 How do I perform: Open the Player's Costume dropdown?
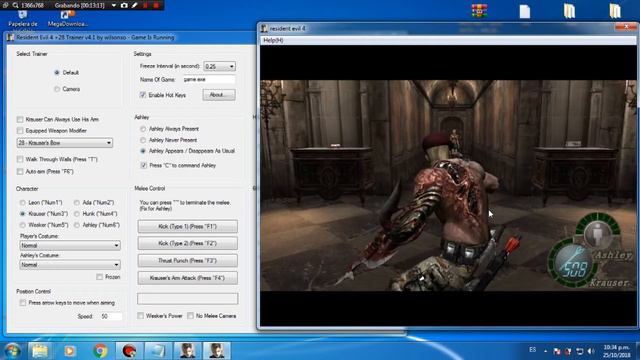(x=70, y=245)
